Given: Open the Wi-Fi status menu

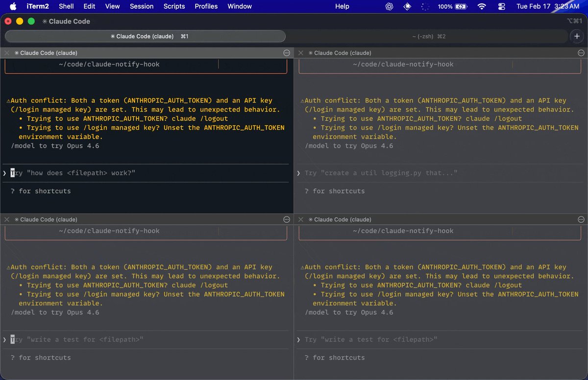Looking at the screenshot, I should pyautogui.click(x=482, y=6).
